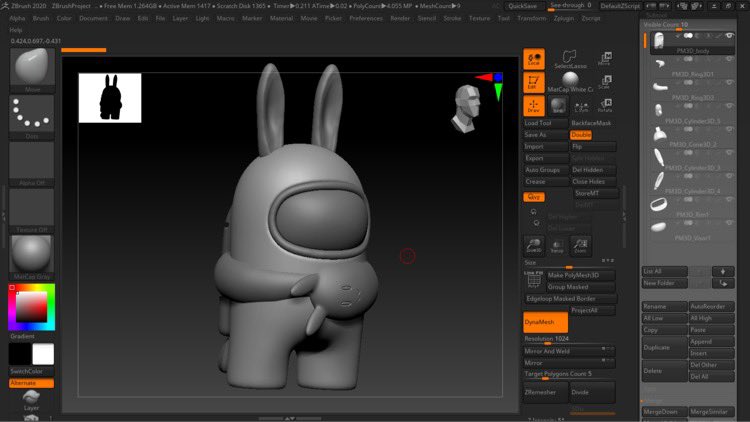Select the Rotate gizmo mode icon
The width and height of the screenshot is (750, 422).
click(606, 105)
